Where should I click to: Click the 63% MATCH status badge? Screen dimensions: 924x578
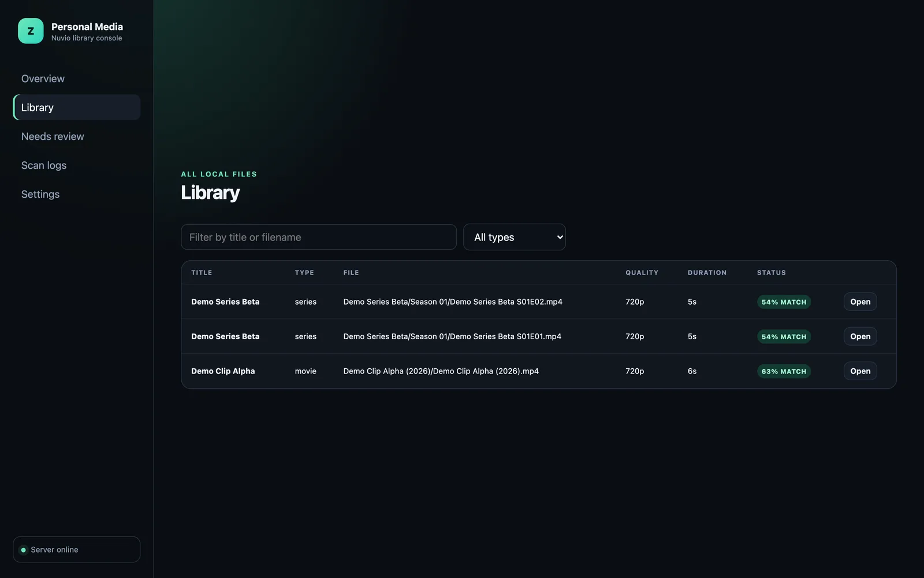(x=784, y=371)
